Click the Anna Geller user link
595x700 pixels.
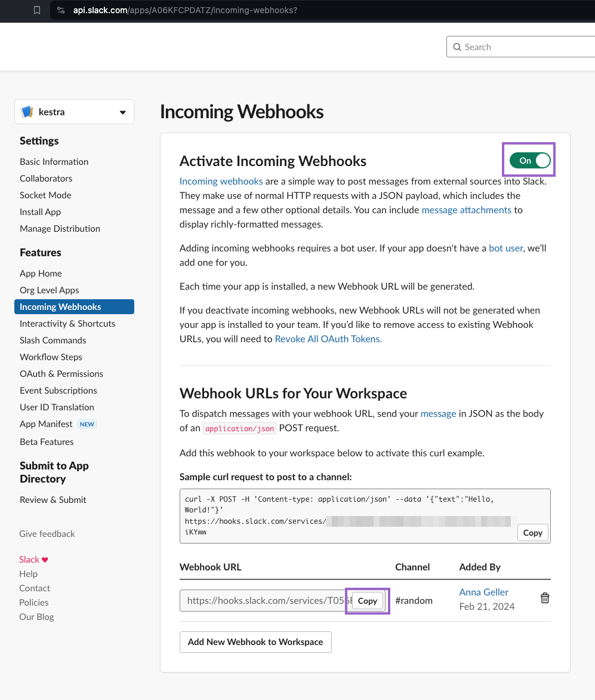pyautogui.click(x=483, y=592)
